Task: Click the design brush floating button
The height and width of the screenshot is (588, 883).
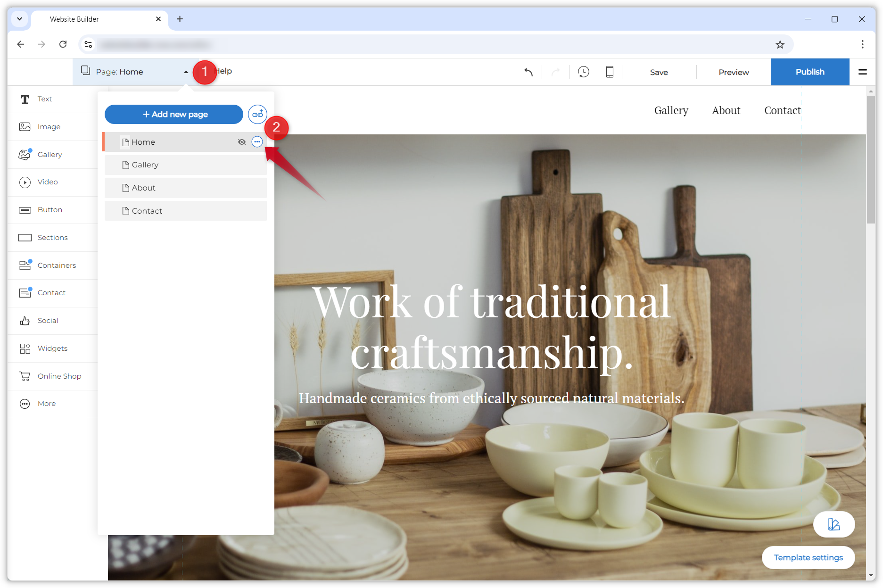Action: pos(833,524)
